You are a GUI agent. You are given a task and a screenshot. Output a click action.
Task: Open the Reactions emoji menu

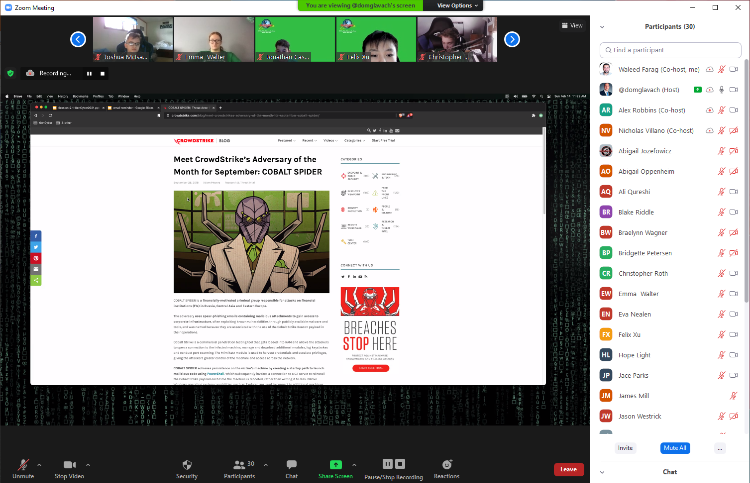[x=446, y=468]
